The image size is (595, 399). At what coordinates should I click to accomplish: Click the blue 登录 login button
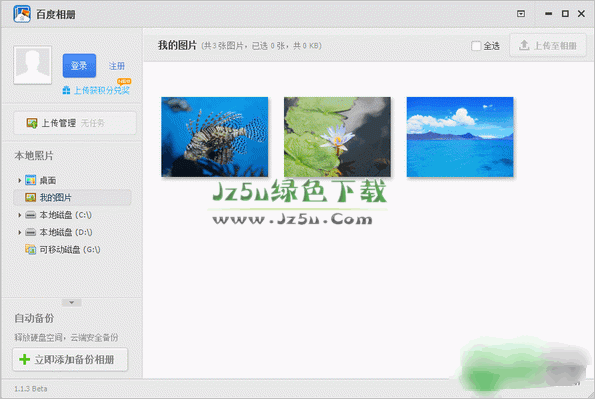[x=79, y=66]
